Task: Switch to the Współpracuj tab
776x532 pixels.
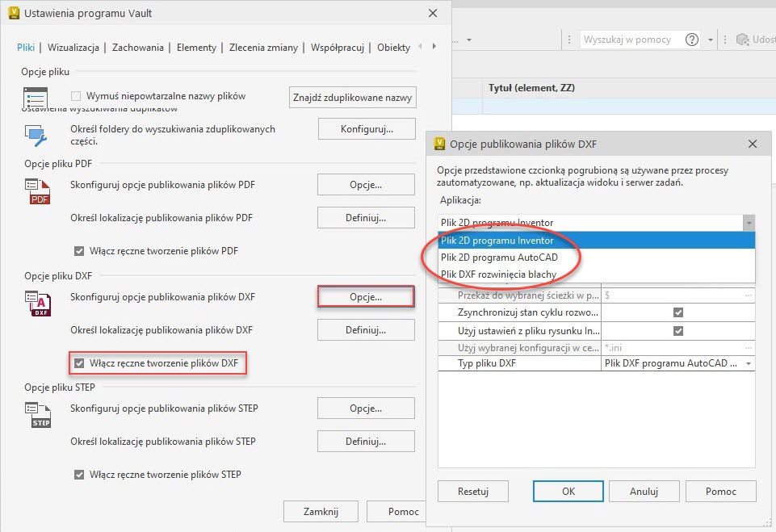Action: coord(337,48)
